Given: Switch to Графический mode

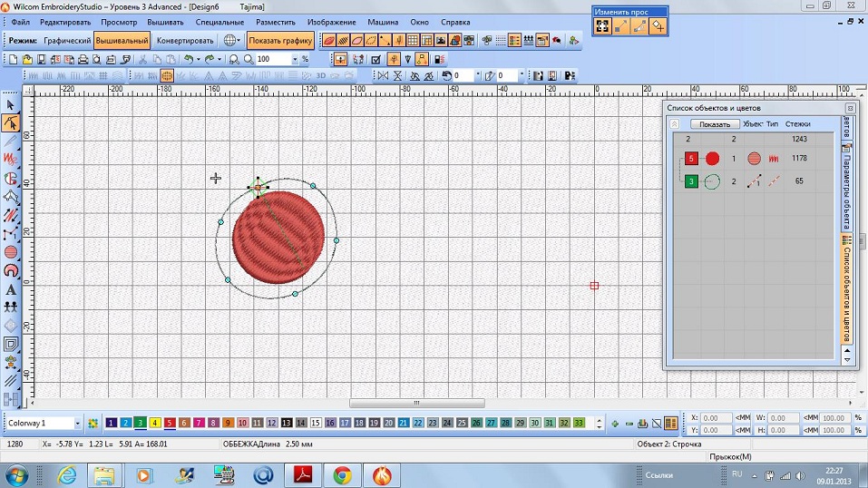Looking at the screenshot, I should 67,40.
